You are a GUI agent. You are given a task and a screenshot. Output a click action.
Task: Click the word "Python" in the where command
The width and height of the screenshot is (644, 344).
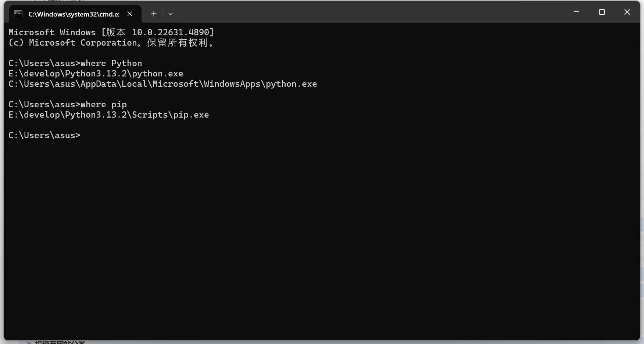[127, 63]
